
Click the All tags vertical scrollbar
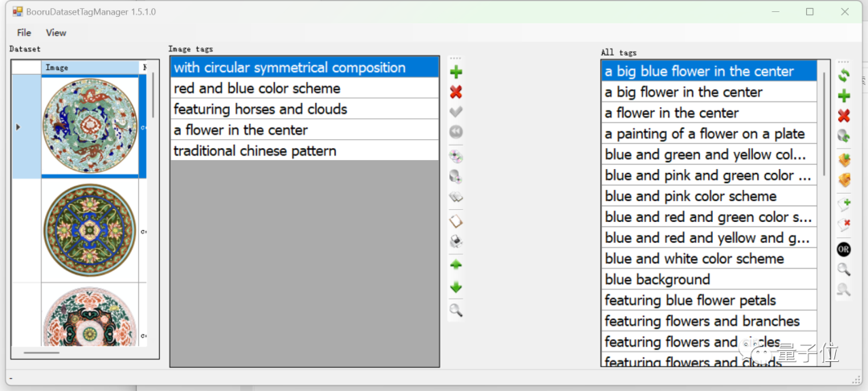click(824, 129)
